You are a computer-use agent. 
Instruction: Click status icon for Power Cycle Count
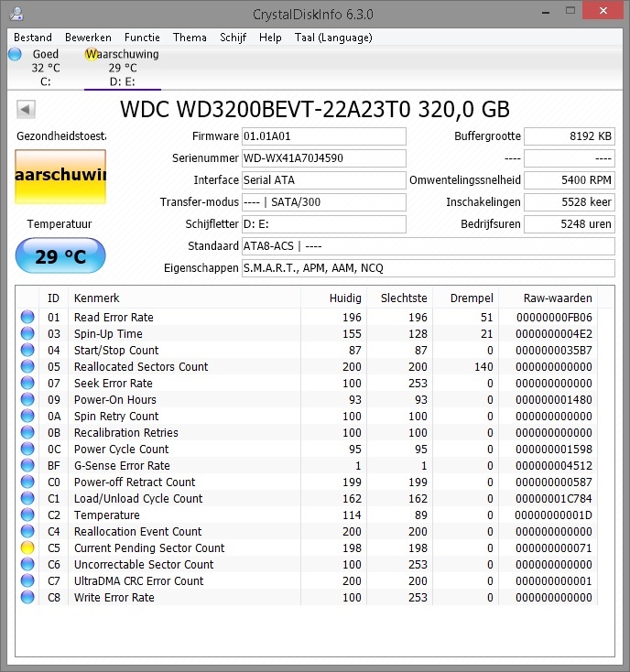(27, 450)
